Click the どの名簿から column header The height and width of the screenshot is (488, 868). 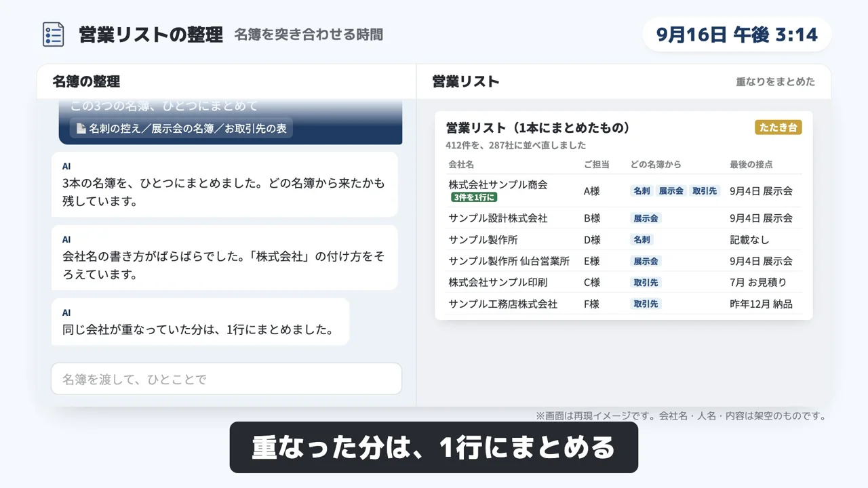coord(656,164)
